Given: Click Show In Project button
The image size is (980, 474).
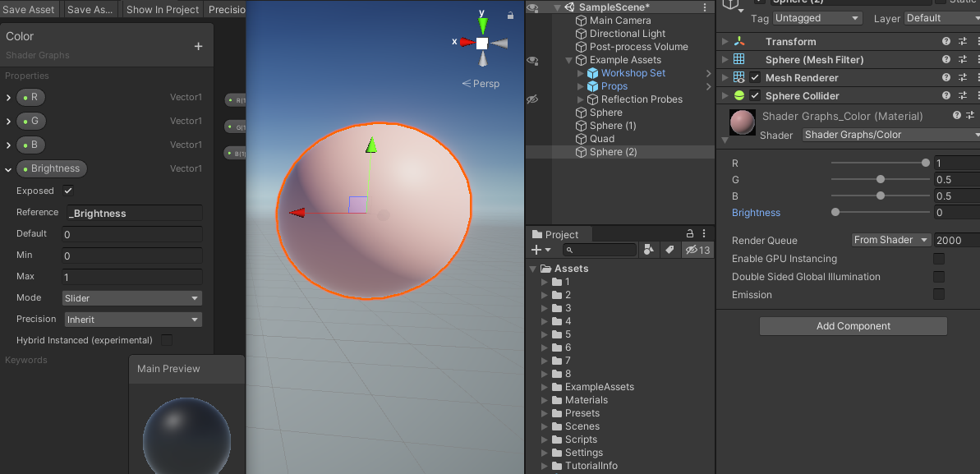Looking at the screenshot, I should (x=163, y=9).
